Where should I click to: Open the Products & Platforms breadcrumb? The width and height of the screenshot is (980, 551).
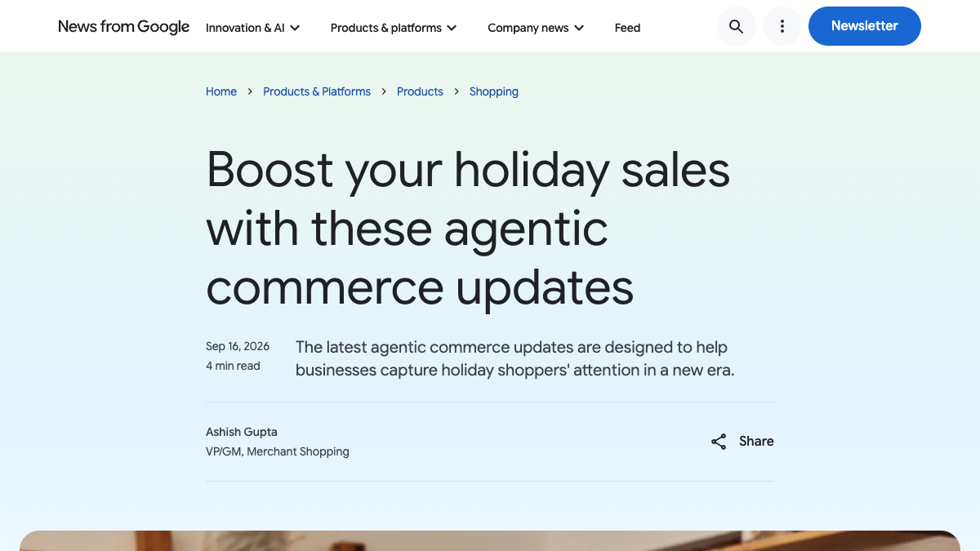tap(317, 91)
